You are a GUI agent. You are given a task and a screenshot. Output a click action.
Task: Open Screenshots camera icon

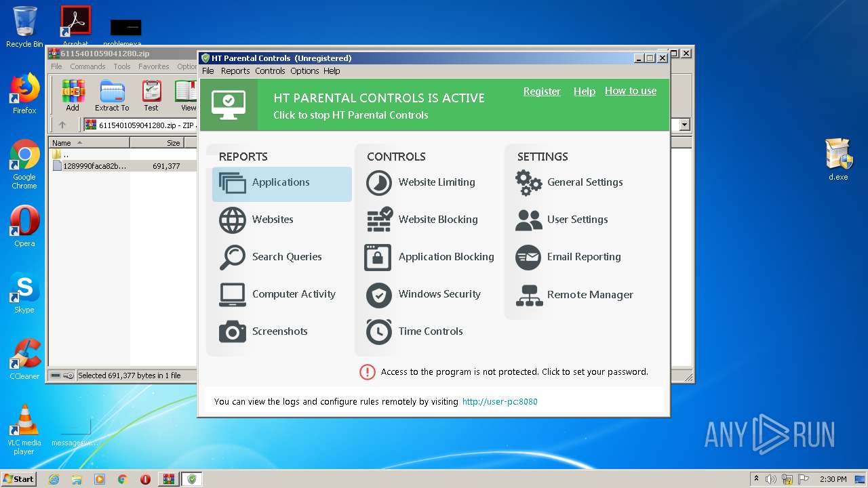pos(233,332)
